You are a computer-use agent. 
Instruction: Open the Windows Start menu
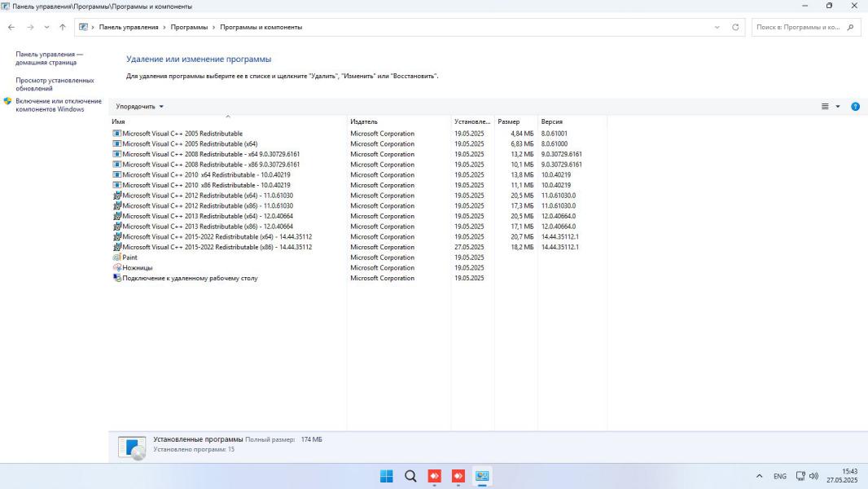tap(387, 476)
